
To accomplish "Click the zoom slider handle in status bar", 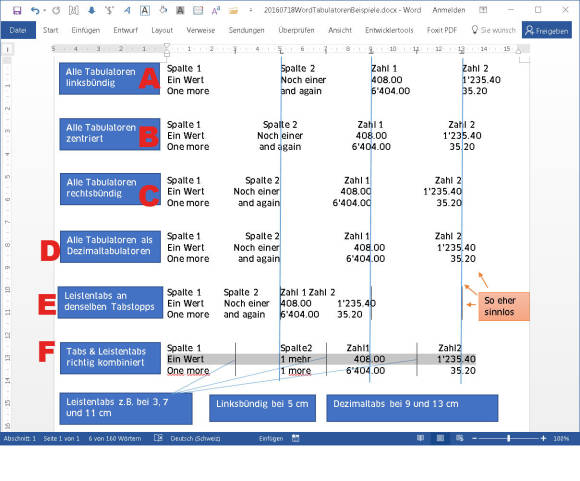I will [x=509, y=438].
